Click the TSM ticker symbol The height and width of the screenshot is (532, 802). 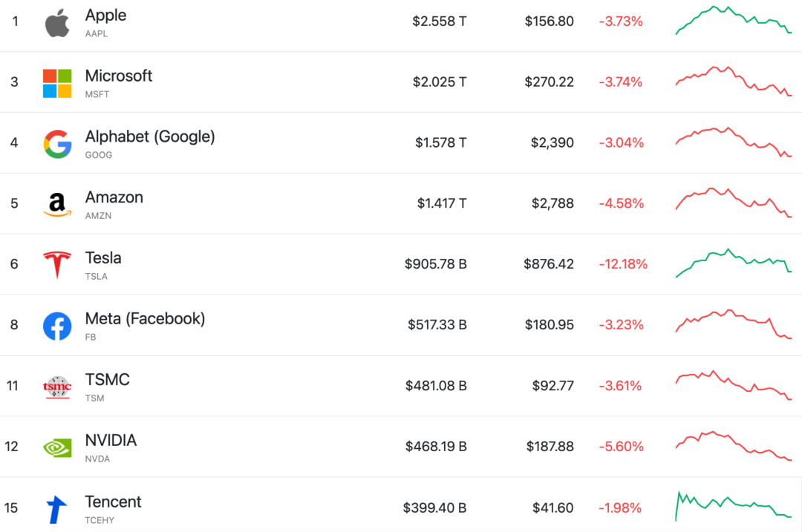click(x=95, y=398)
